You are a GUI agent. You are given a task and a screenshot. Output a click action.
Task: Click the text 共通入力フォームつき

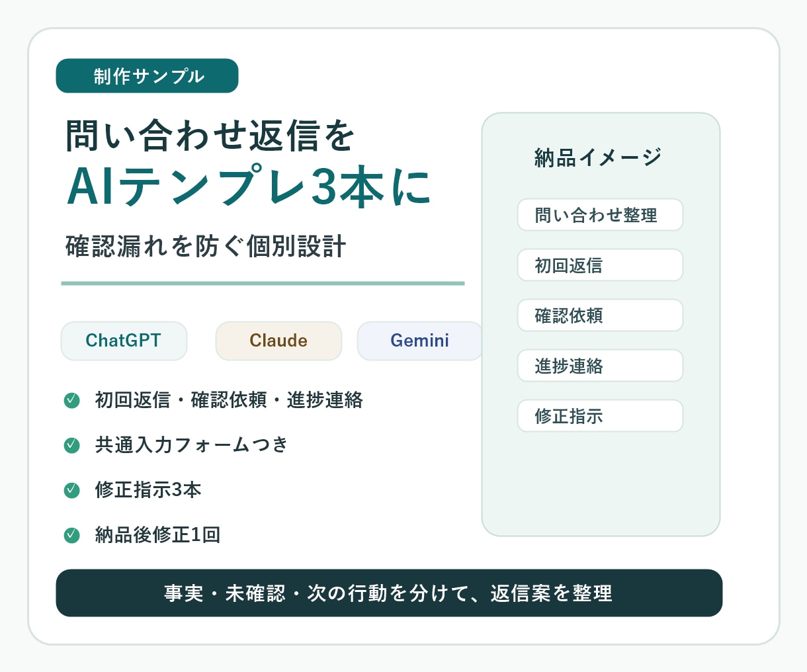(192, 445)
